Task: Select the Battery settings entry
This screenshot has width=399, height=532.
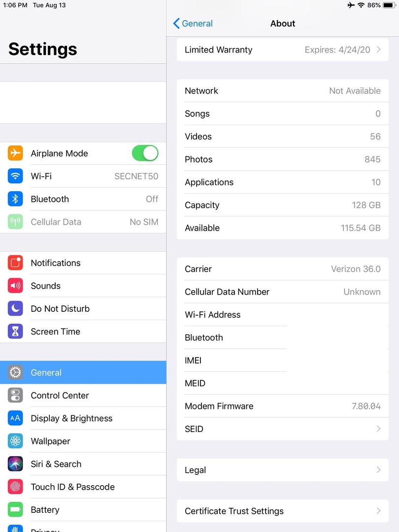Action: pos(83,510)
